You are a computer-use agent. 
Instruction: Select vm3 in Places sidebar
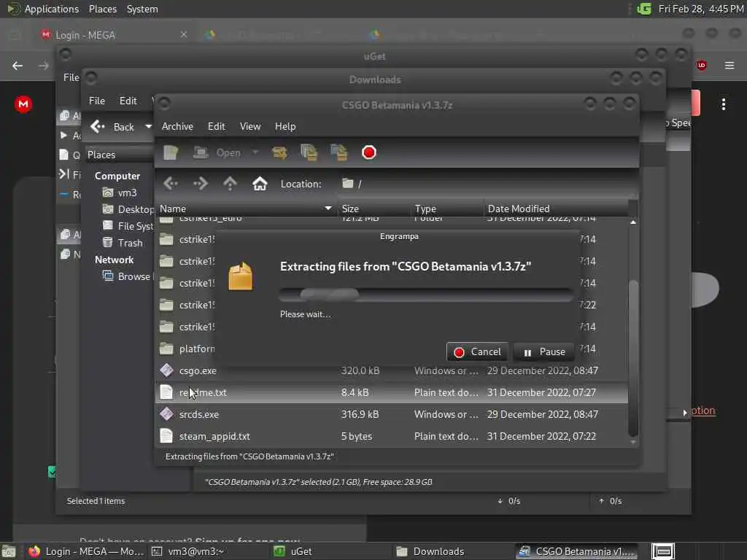click(x=120, y=192)
